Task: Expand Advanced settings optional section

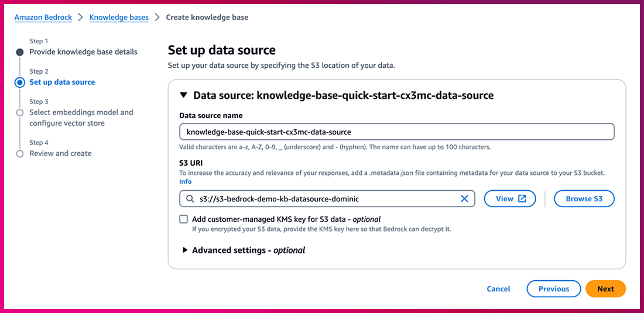Action: click(x=185, y=250)
